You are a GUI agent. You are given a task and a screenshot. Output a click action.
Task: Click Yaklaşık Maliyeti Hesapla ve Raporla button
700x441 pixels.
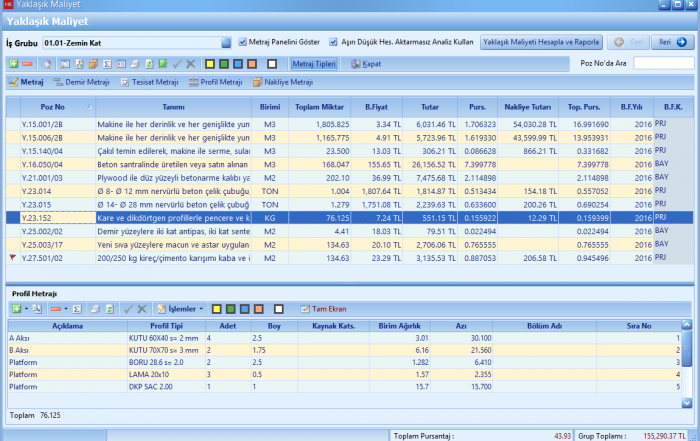click(541, 42)
